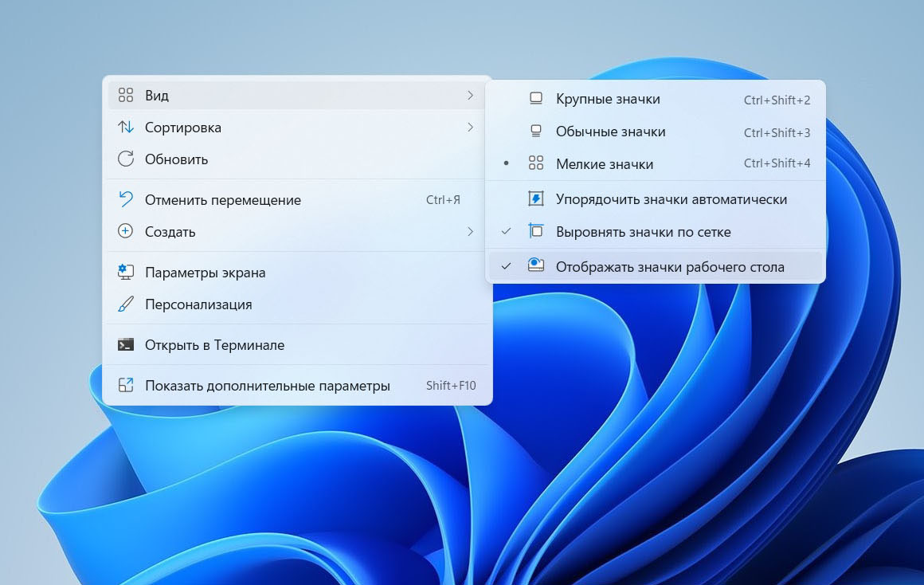The width and height of the screenshot is (924, 585).
Task: Click the Ctrl+Shift+2 shortcut label
Action: tap(777, 100)
